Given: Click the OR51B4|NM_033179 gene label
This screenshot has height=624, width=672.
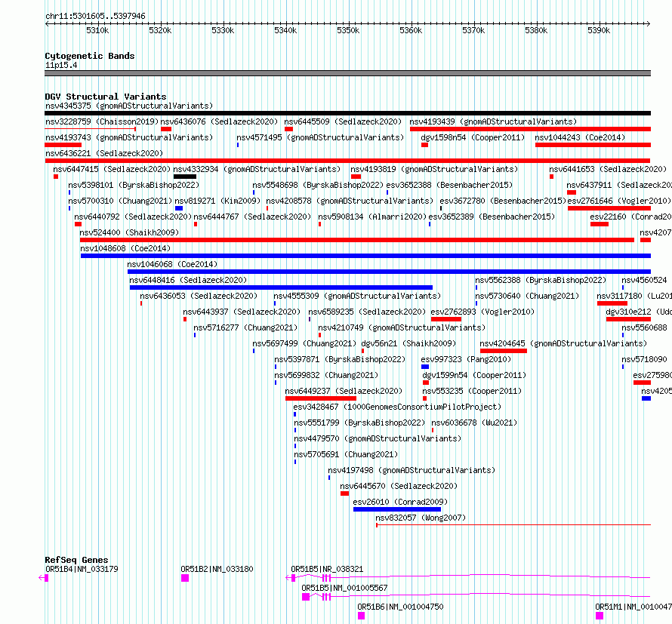Looking at the screenshot, I should click(82, 569).
